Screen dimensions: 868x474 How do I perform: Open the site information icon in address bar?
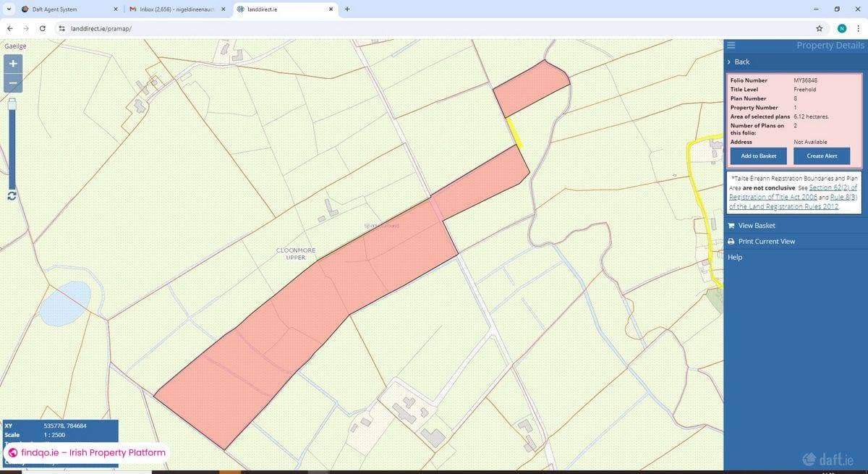click(x=61, y=28)
